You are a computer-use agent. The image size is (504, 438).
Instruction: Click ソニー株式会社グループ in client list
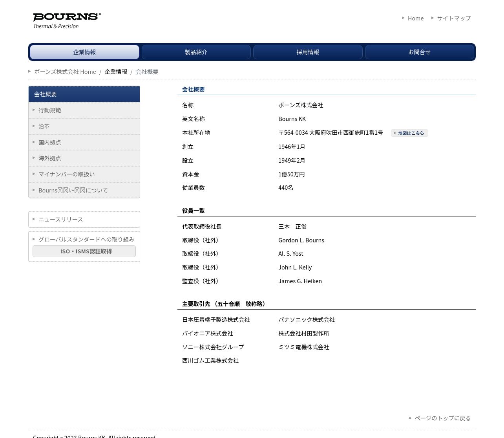(213, 347)
